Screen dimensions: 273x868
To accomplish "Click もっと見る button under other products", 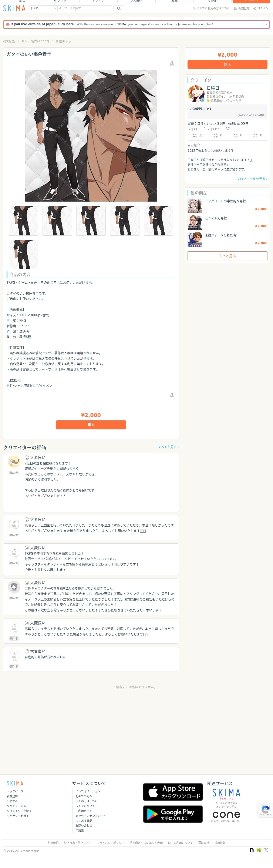I will [227, 256].
